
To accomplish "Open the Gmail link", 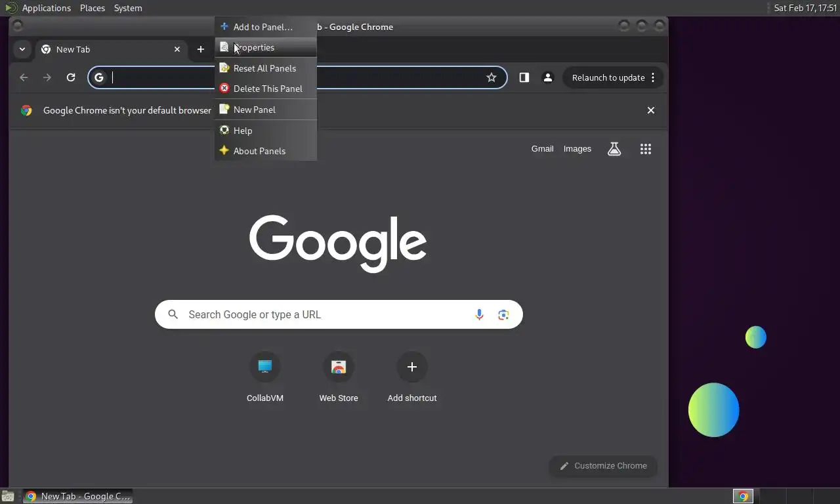I will [x=543, y=149].
